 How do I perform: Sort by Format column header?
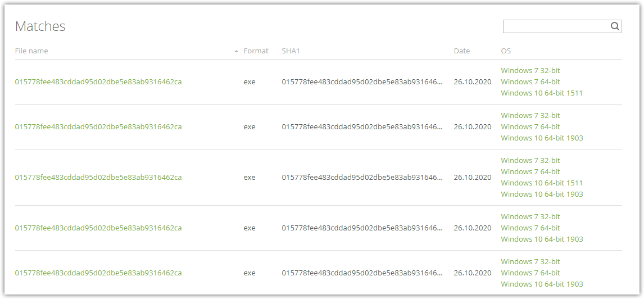click(x=256, y=51)
